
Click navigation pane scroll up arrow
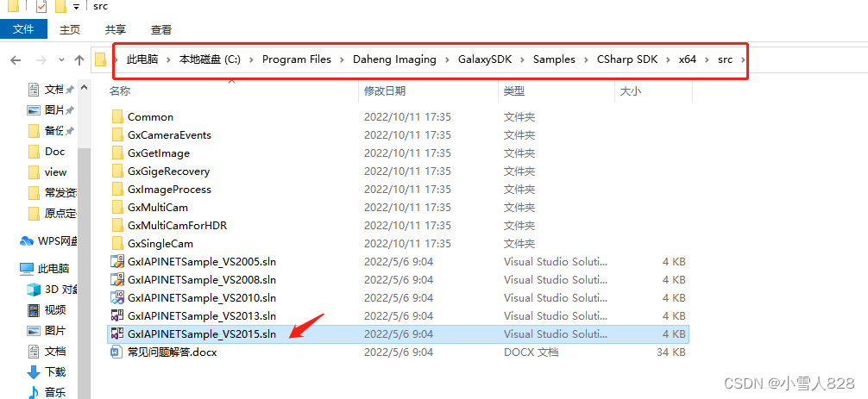(85, 88)
